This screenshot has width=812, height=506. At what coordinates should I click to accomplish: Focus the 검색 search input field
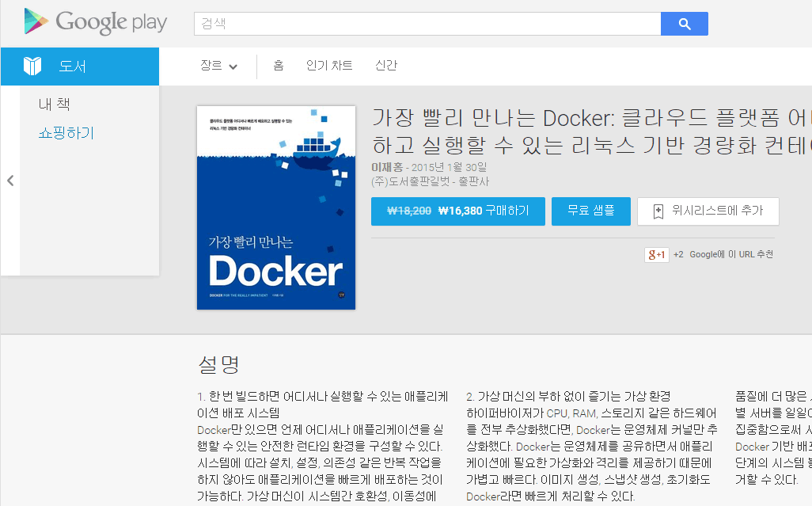pos(427,24)
